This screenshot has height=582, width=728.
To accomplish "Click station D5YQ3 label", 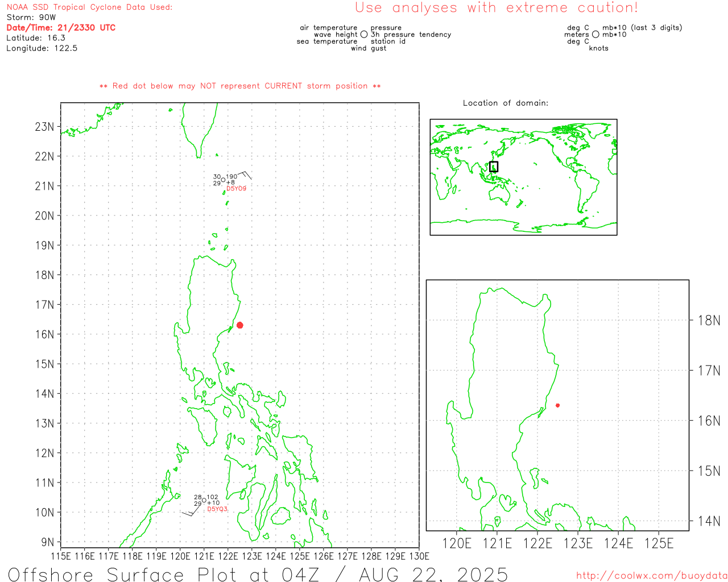I will [217, 509].
